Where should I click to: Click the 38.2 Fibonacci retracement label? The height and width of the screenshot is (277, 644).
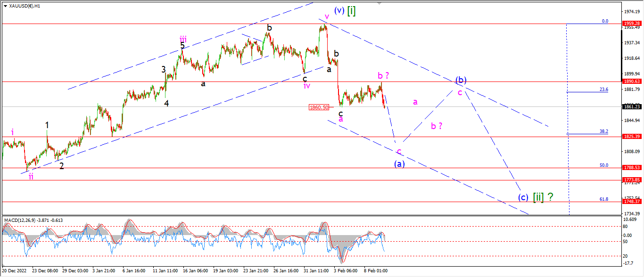pos(604,131)
